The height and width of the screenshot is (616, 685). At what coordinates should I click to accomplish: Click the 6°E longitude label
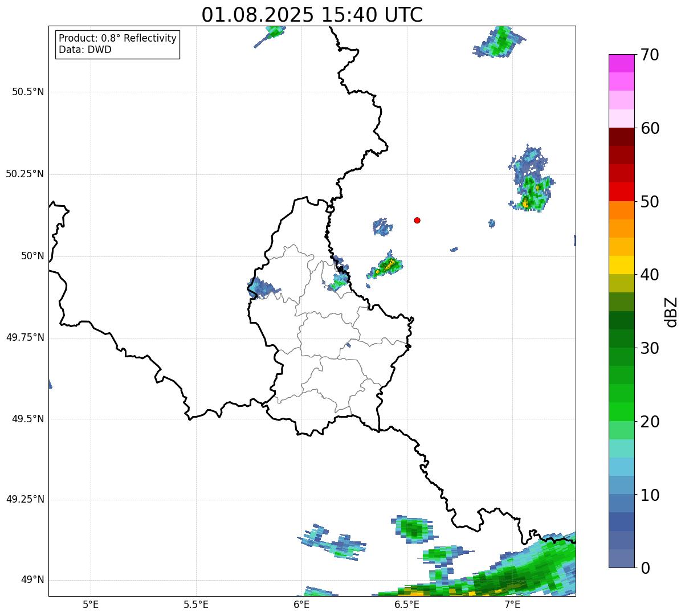(301, 604)
